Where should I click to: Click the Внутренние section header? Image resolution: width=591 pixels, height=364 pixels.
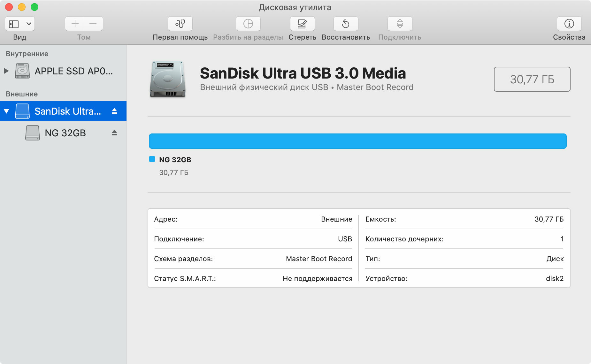pos(27,54)
